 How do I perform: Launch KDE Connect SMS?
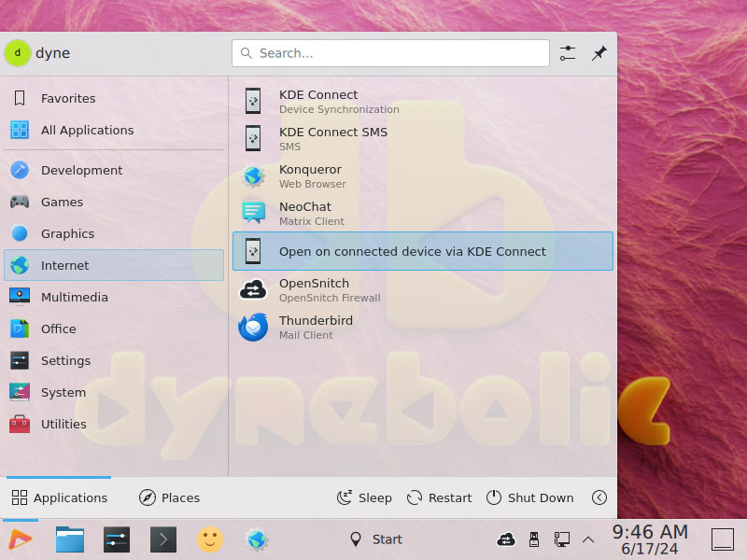[423, 138]
